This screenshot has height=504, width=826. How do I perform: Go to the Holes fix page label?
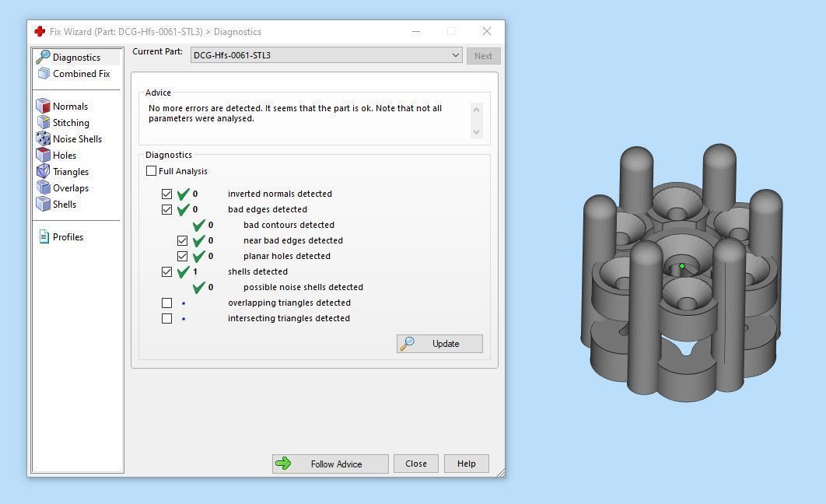click(65, 156)
